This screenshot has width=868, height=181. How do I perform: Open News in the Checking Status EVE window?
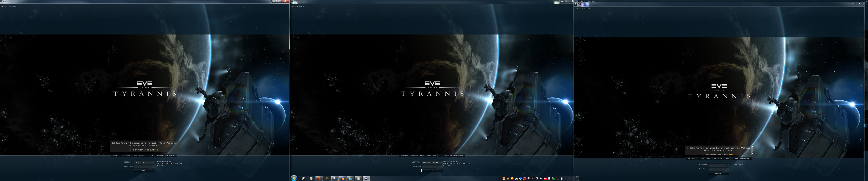click(x=709, y=158)
